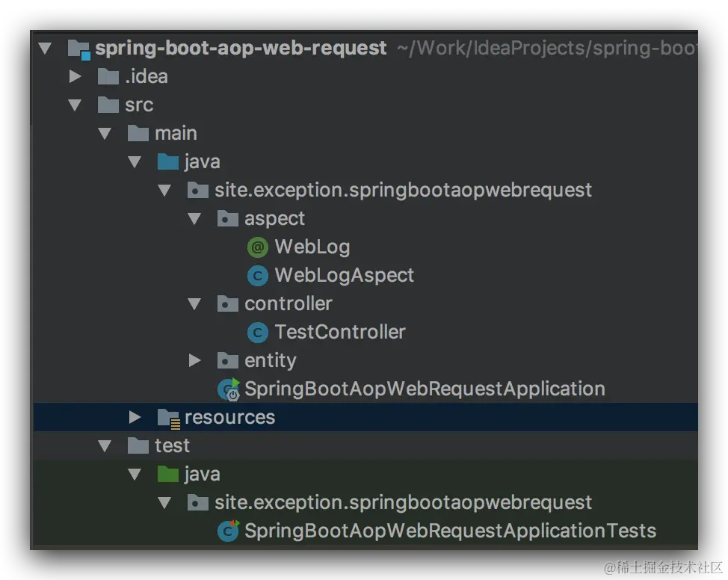Collapse the test folder
The image size is (728, 580).
point(105,446)
